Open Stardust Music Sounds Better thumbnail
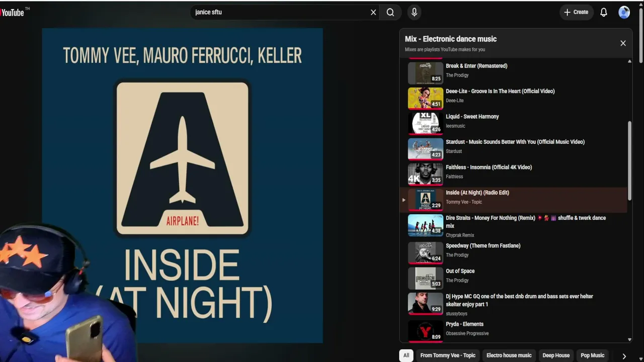This screenshot has height=362, width=644. point(425,149)
